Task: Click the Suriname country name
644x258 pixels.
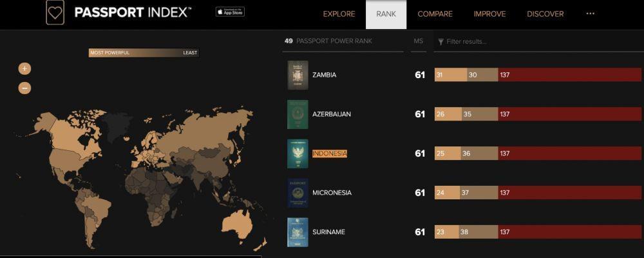Action: click(x=328, y=232)
